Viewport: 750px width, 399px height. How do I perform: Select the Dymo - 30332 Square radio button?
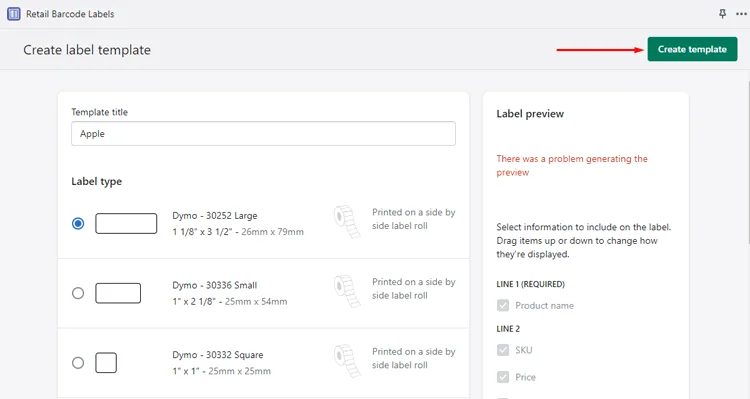pyautogui.click(x=78, y=363)
